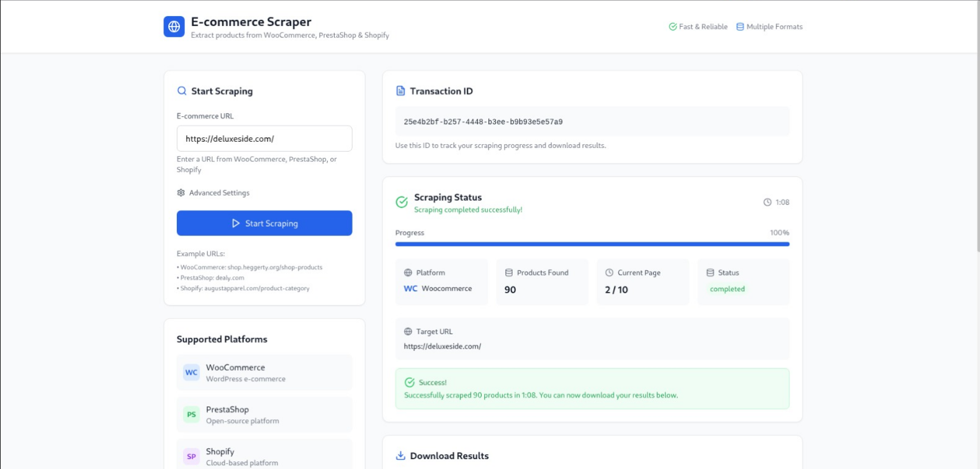
Task: Click the Download Results arrow icon
Action: [400, 455]
